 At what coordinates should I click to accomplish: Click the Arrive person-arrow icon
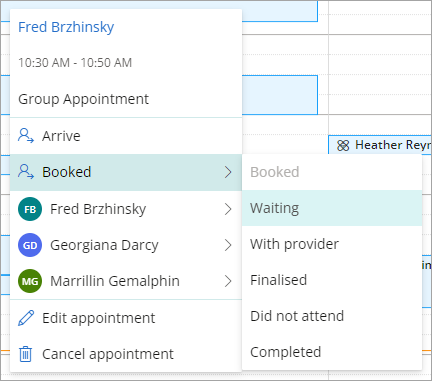point(26,136)
